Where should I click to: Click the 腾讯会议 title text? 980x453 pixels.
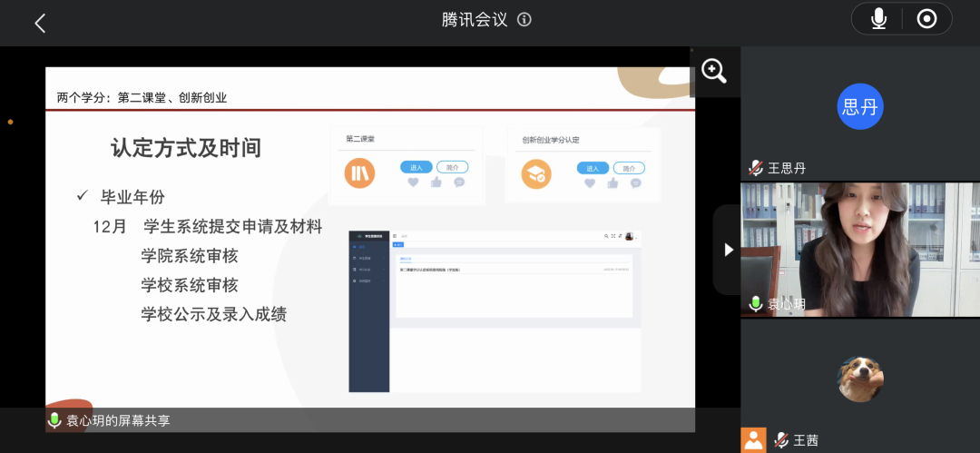click(x=475, y=20)
